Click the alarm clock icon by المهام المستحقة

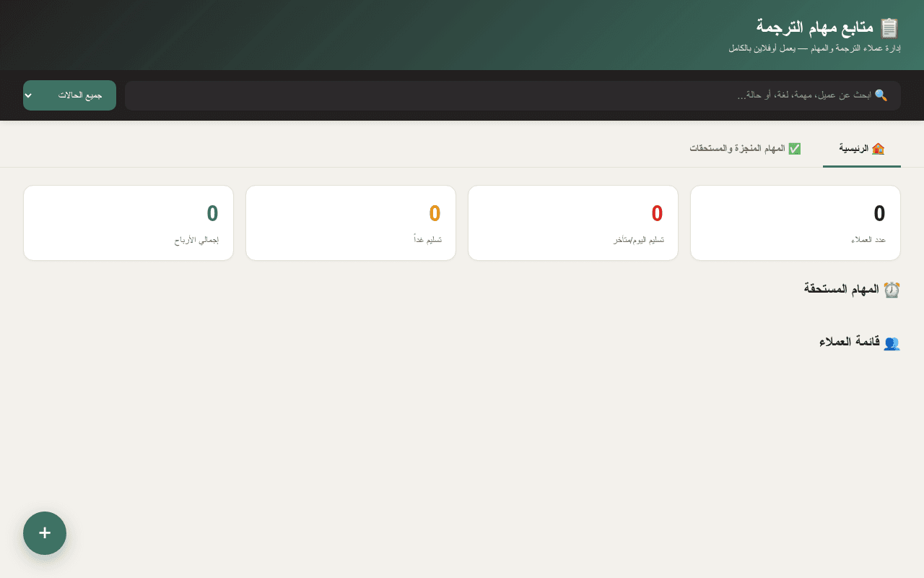click(892, 290)
